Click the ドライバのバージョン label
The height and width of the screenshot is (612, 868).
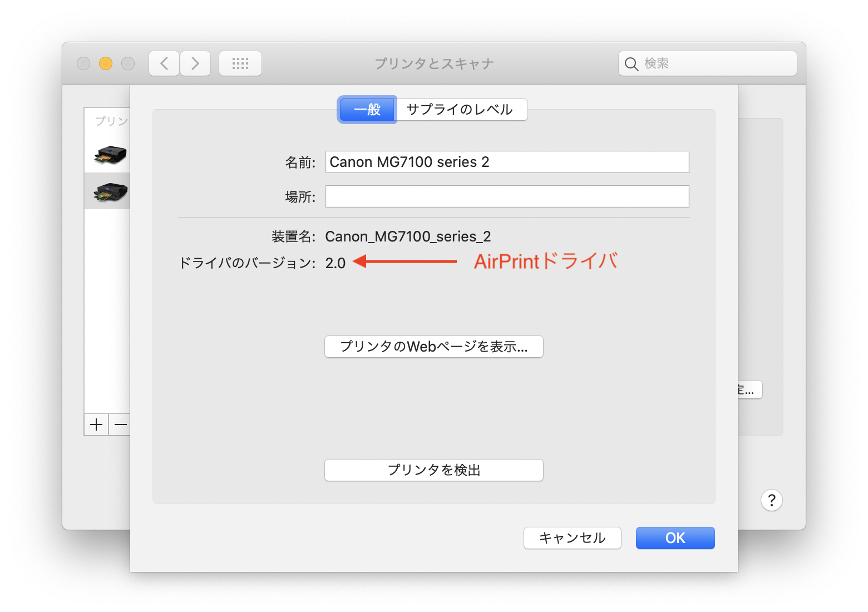pyautogui.click(x=247, y=263)
